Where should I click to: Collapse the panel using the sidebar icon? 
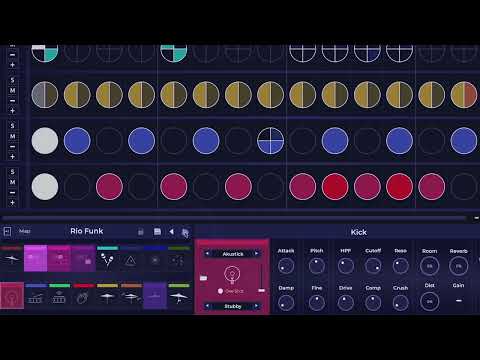[7, 231]
